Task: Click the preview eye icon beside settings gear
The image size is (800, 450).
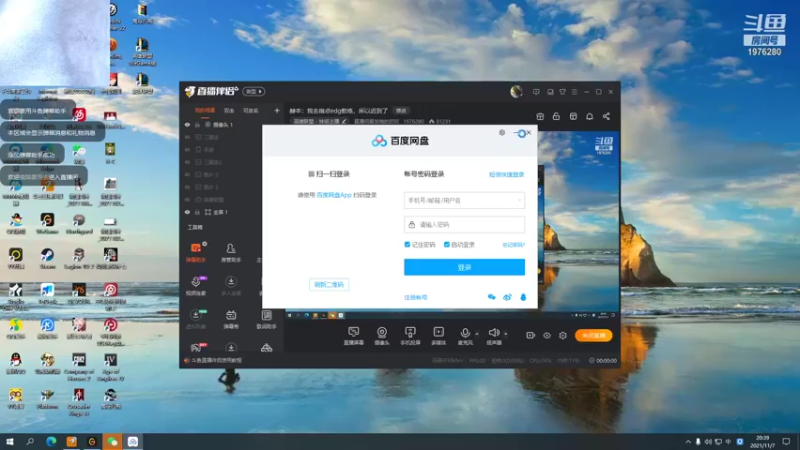Action: (x=546, y=335)
